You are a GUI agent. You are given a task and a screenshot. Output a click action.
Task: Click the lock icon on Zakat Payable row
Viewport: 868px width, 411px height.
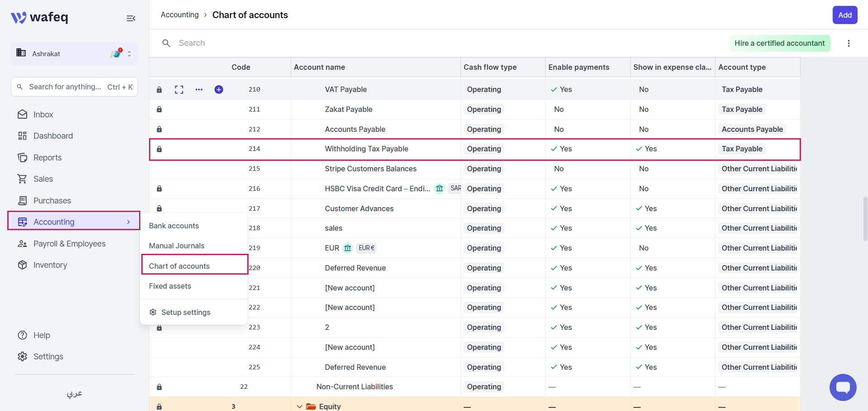159,109
